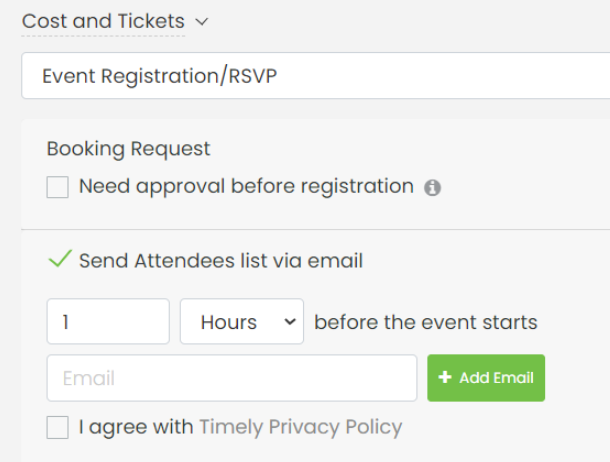
Task: Click the Booking Request heading
Action: [x=128, y=149]
